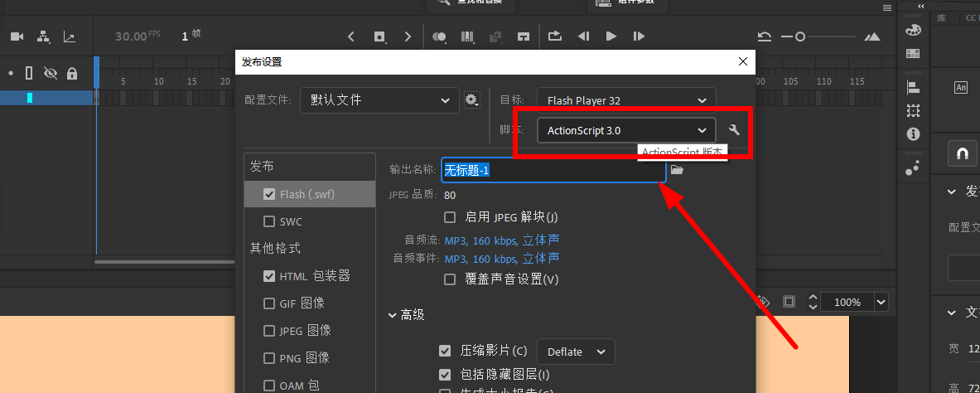
Task: Close the 发布设置 dialog
Action: pyautogui.click(x=743, y=62)
